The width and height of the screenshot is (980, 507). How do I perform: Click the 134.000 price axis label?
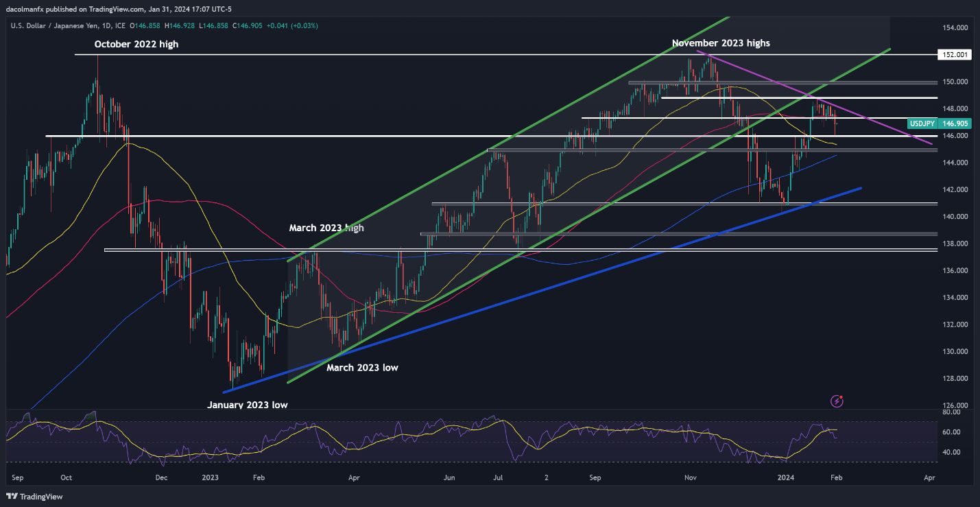point(954,298)
